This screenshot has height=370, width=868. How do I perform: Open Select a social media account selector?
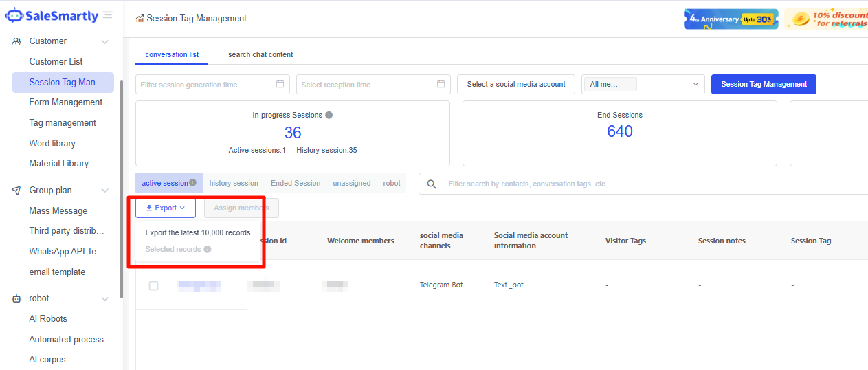[x=516, y=84]
